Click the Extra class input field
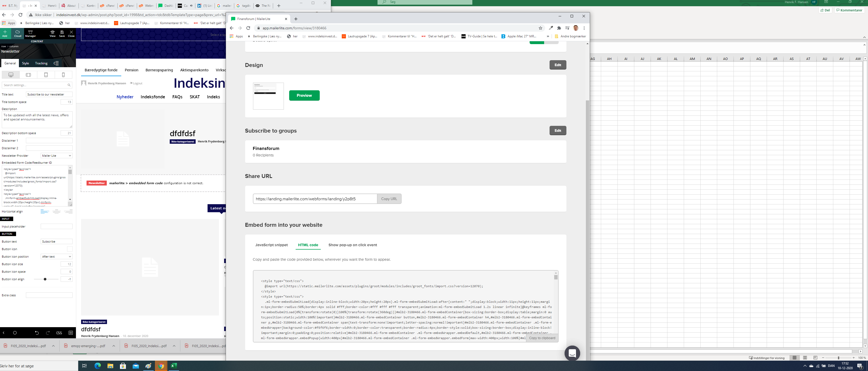 point(49,295)
